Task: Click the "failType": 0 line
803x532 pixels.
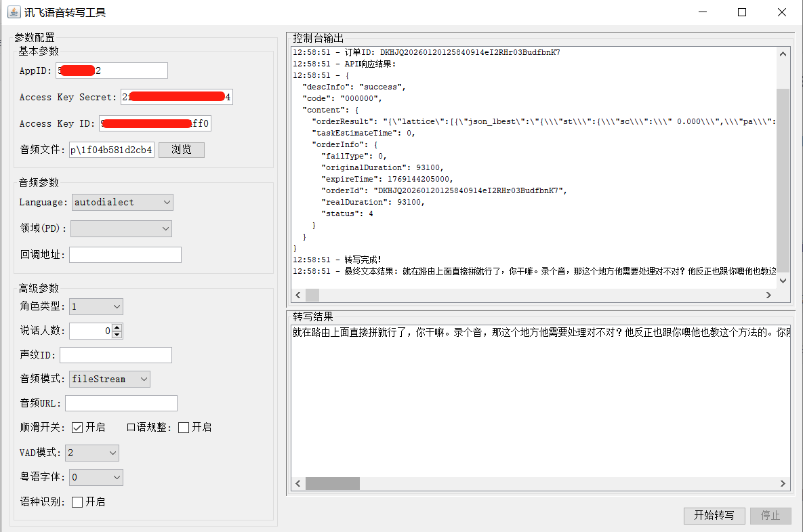Action: (x=353, y=156)
